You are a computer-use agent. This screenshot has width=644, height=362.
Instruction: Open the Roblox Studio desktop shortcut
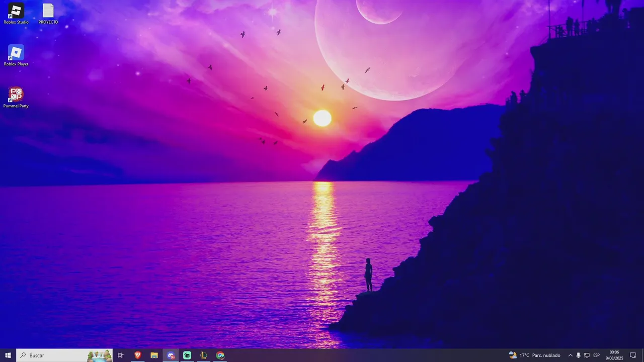[x=16, y=14]
